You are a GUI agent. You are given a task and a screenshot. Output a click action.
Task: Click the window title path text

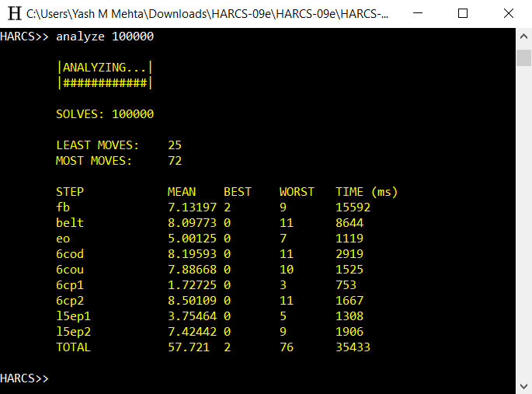coord(207,14)
